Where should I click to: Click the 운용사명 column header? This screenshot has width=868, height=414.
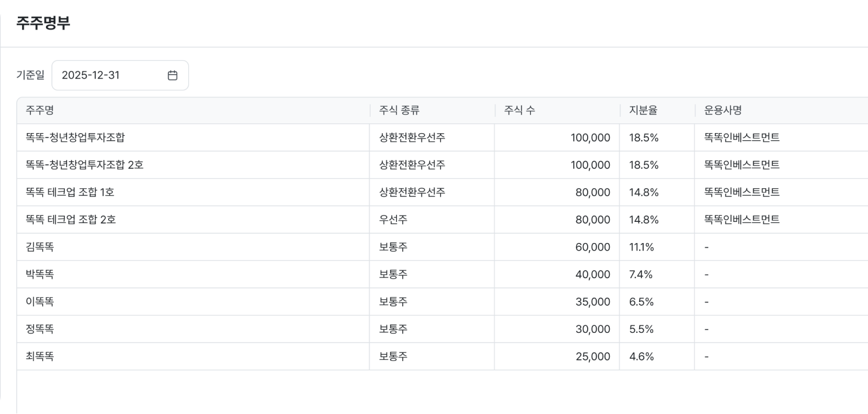[722, 110]
